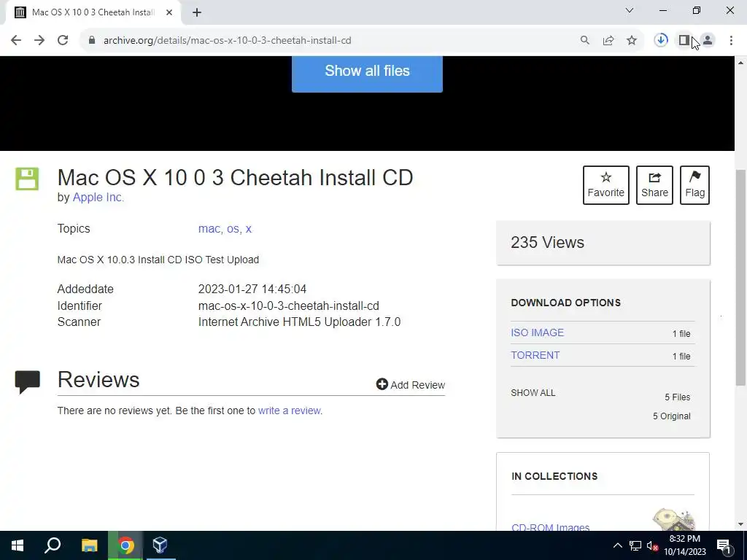Image resolution: width=747 pixels, height=560 pixels.
Task: Click the address bar URL
Action: pyautogui.click(x=228, y=41)
